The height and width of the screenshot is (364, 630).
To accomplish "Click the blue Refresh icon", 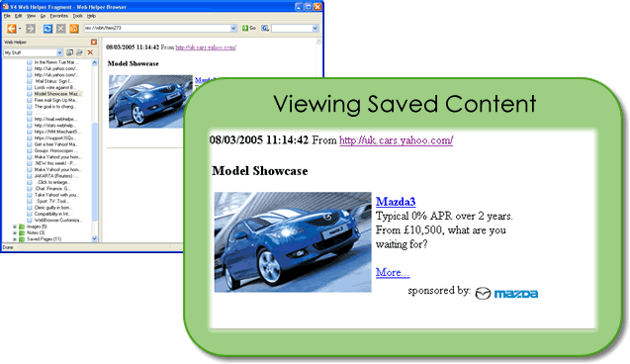I will 47,29.
